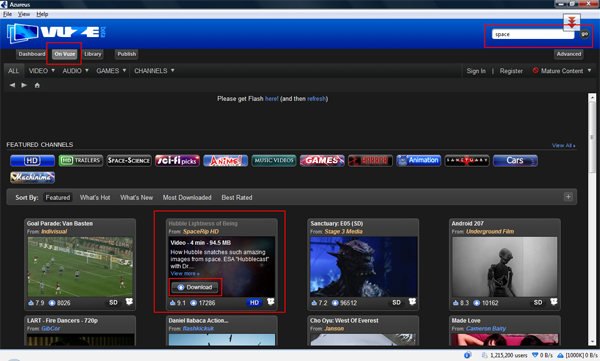Switch to the Publish tab
This screenshot has height=361, width=600.
tap(127, 54)
